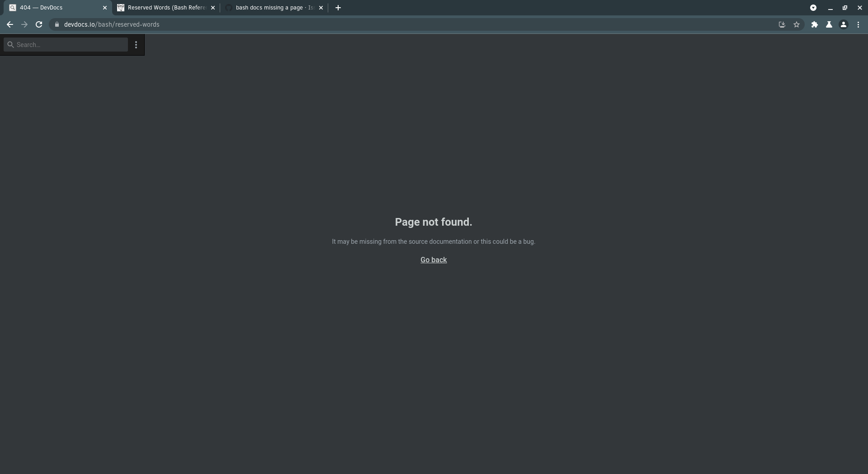
Task: Reload the current DevDocs page
Action: (39, 24)
